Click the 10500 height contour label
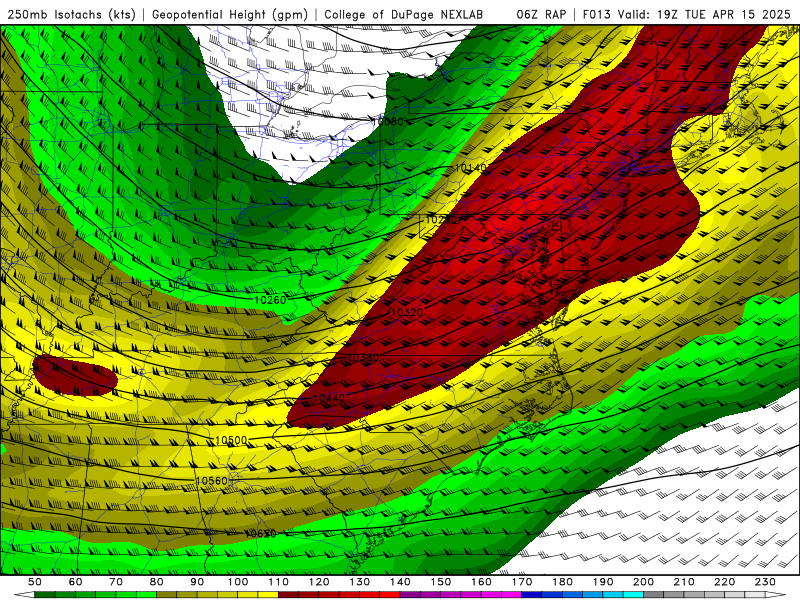This screenshot has height=600, width=800. 231,440
